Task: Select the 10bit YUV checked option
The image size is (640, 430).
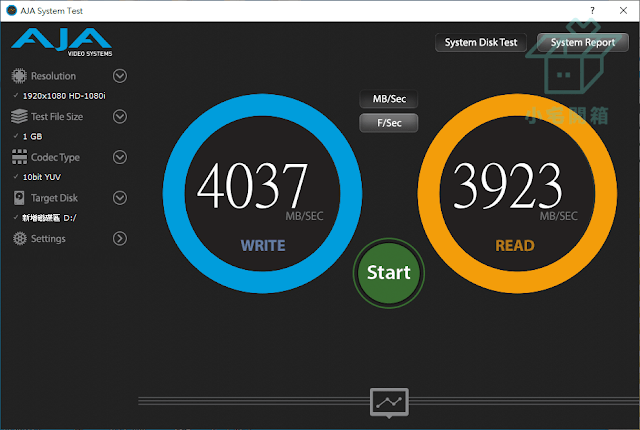Action: (x=42, y=177)
